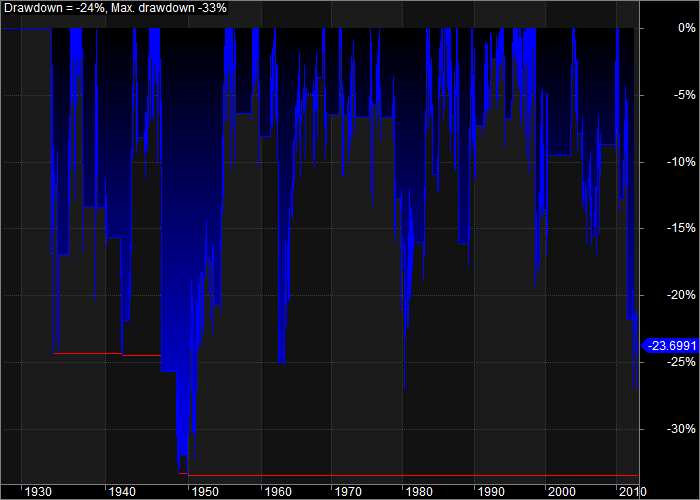Click the -15% y-axis label

(680, 228)
